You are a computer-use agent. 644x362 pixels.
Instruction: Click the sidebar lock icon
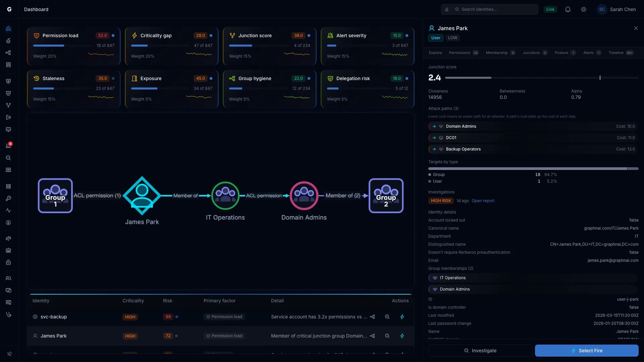(8, 262)
